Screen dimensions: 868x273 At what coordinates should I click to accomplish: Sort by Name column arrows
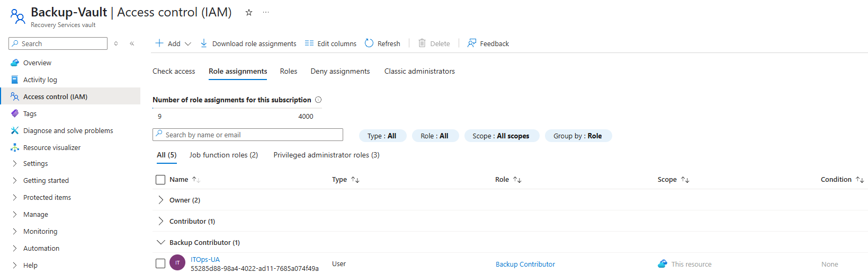pos(196,180)
